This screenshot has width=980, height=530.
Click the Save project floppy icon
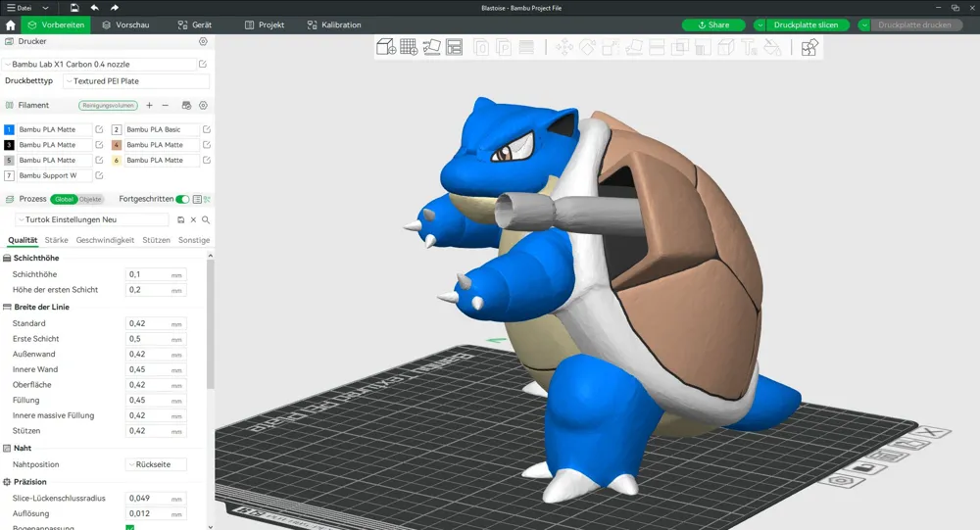click(x=74, y=8)
